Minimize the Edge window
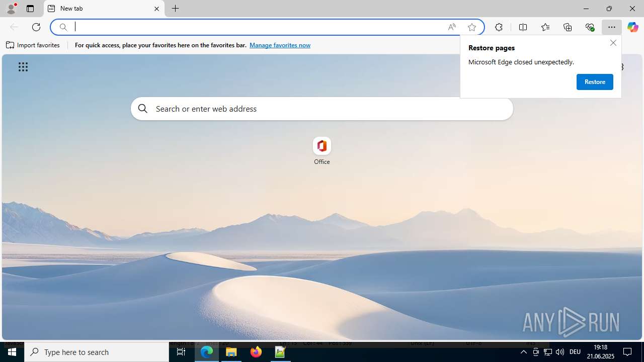 click(x=586, y=9)
